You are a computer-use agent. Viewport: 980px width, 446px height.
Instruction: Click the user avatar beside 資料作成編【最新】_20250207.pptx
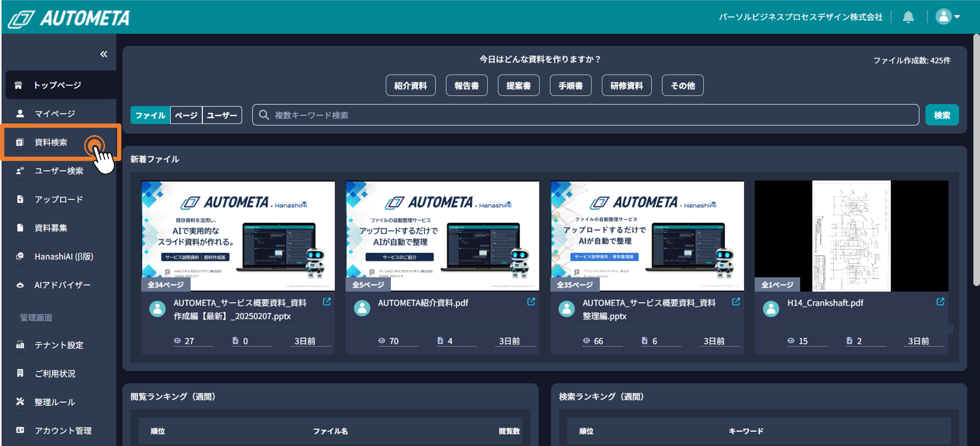pos(157,308)
